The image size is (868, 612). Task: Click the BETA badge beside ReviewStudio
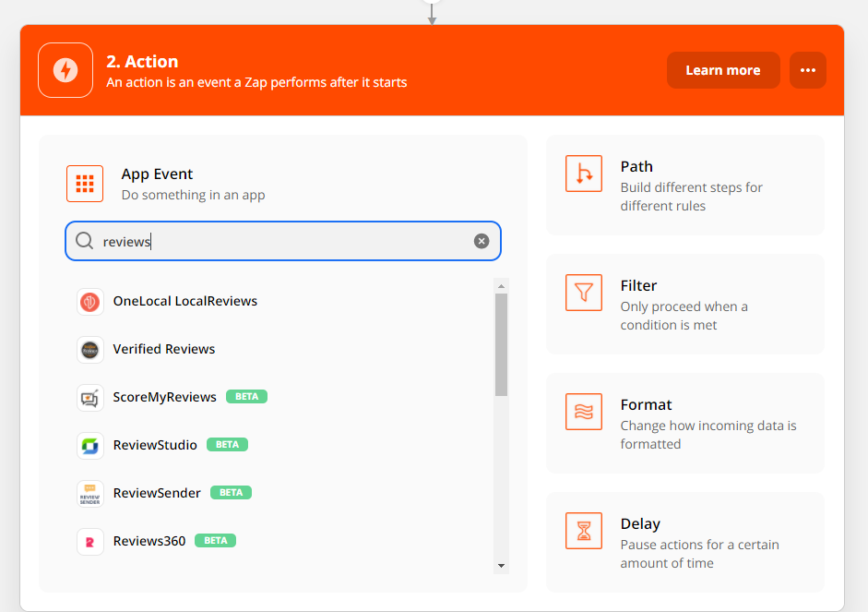tap(227, 444)
